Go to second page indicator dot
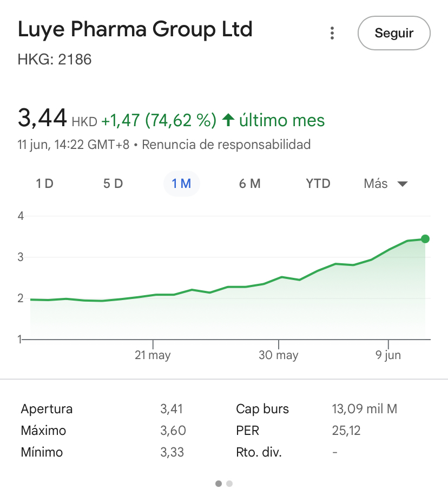The height and width of the screenshot is (488, 448). pyautogui.click(x=229, y=483)
